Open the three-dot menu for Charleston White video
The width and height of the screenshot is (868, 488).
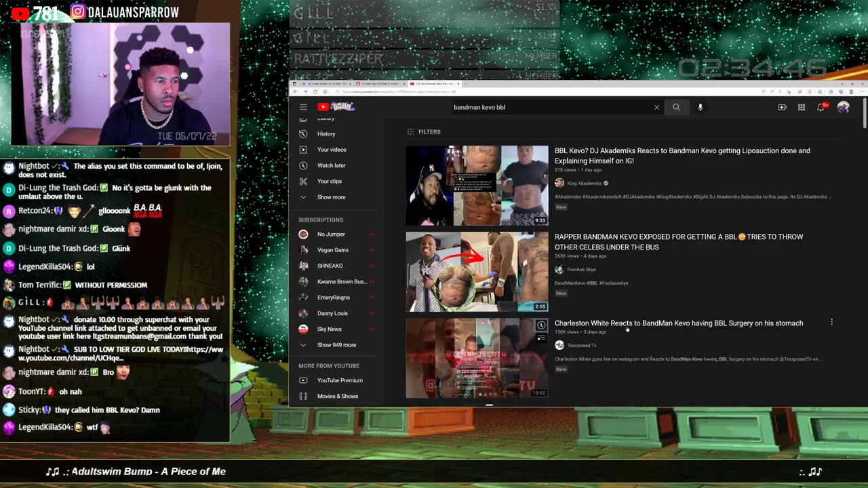(831, 322)
